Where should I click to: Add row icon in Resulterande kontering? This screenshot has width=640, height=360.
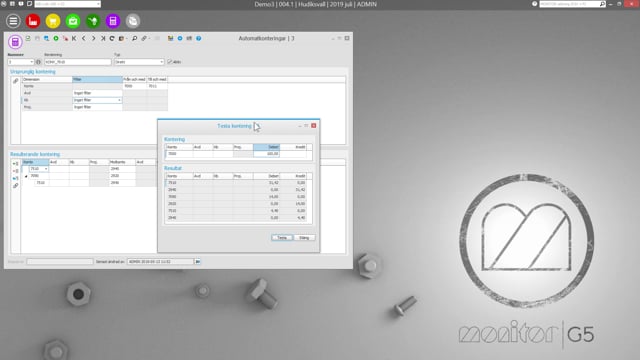click(x=16, y=164)
